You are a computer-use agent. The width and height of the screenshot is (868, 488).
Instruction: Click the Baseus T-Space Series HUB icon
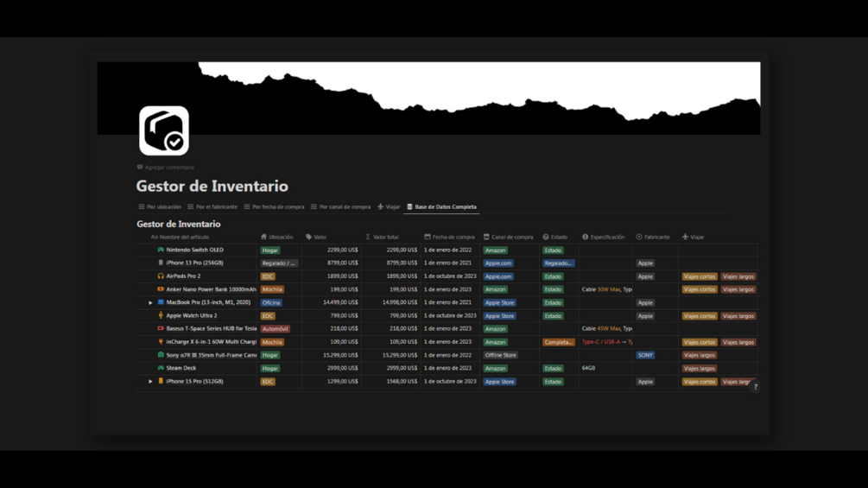161,329
